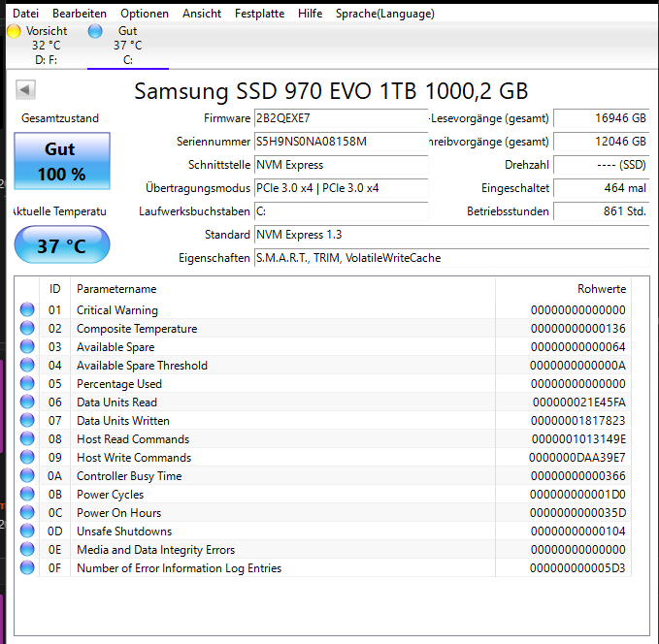Click status icon of Power Cycles row
This screenshot has width=659, height=644.
click(27, 495)
